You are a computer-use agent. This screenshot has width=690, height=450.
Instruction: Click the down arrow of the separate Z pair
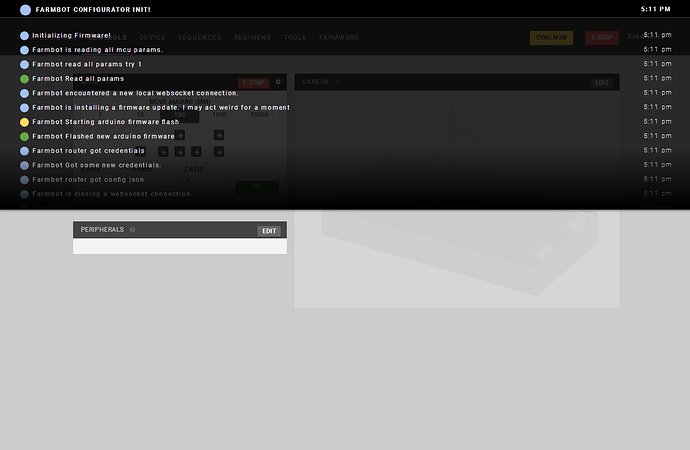pyautogui.click(x=219, y=152)
